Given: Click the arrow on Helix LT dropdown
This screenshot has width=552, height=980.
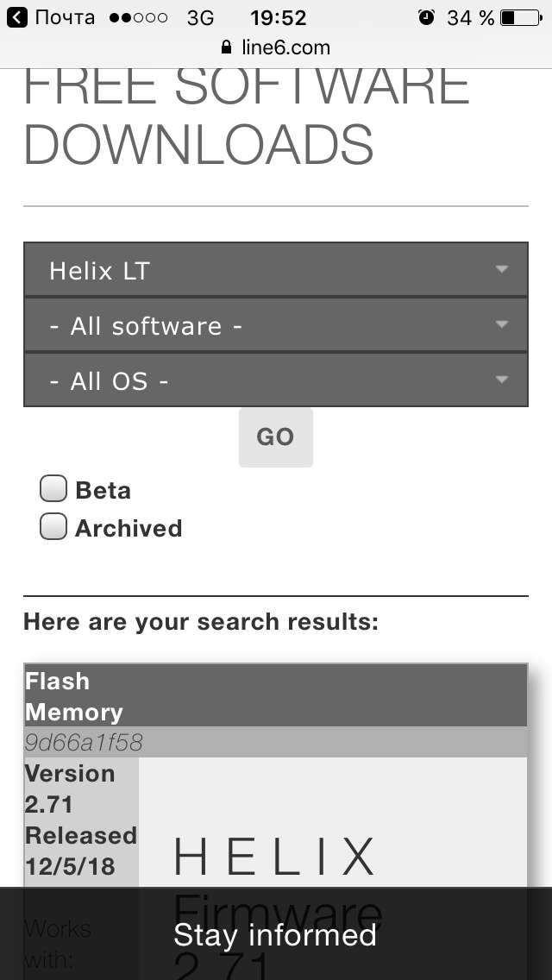Looking at the screenshot, I should 502,270.
